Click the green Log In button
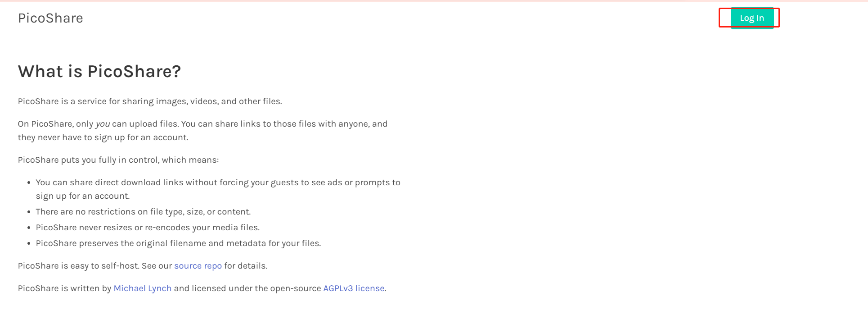 [x=751, y=18]
